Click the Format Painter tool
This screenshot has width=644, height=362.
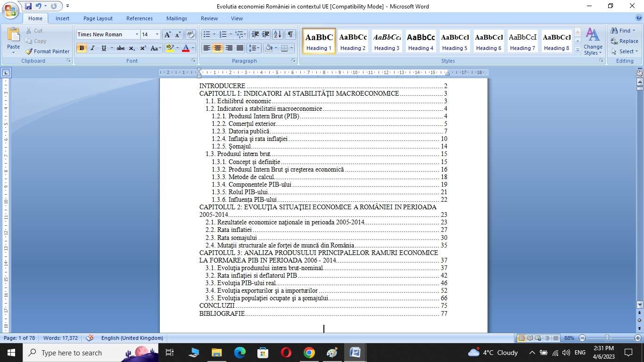tap(47, 51)
